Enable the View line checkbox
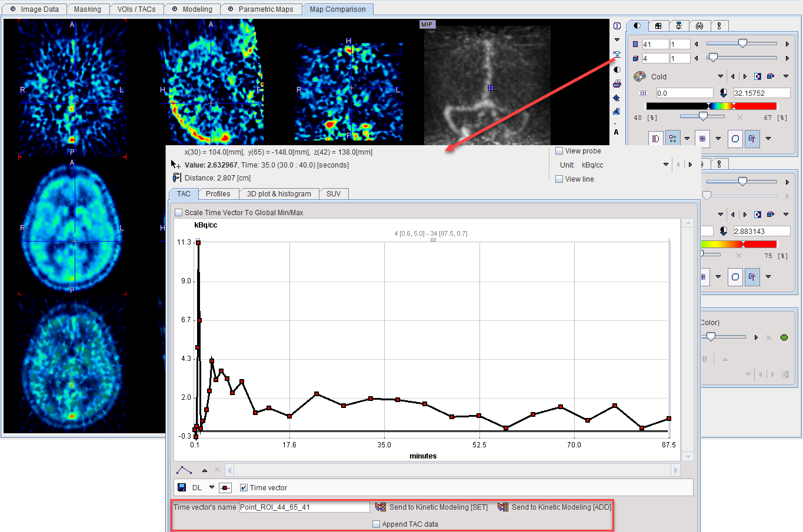 pyautogui.click(x=559, y=179)
